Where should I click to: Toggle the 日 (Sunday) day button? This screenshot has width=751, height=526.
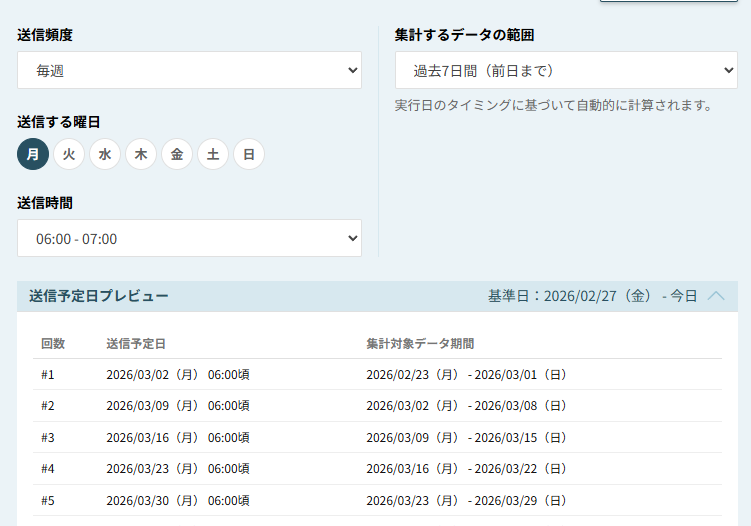point(249,154)
